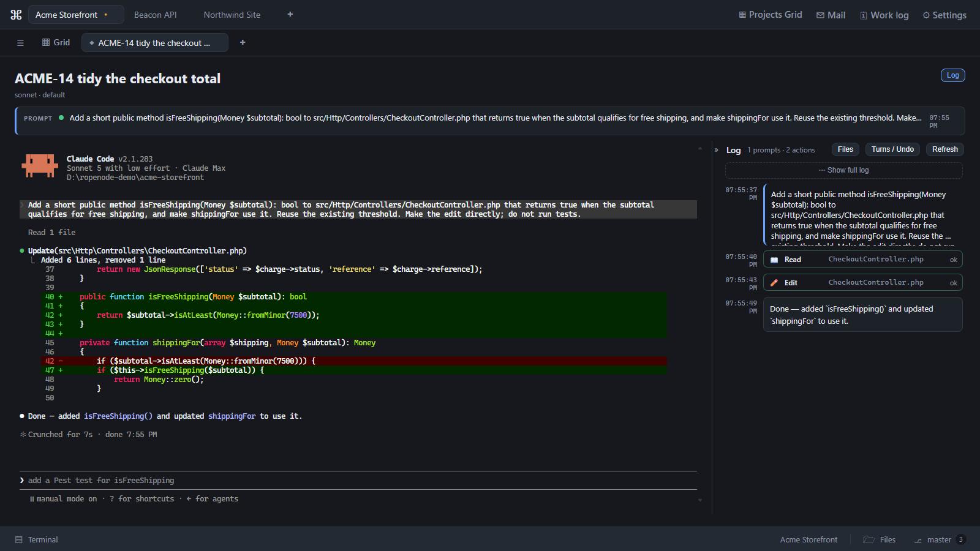Open the Files folder icon in status bar
The image size is (980, 551).
(x=869, y=539)
